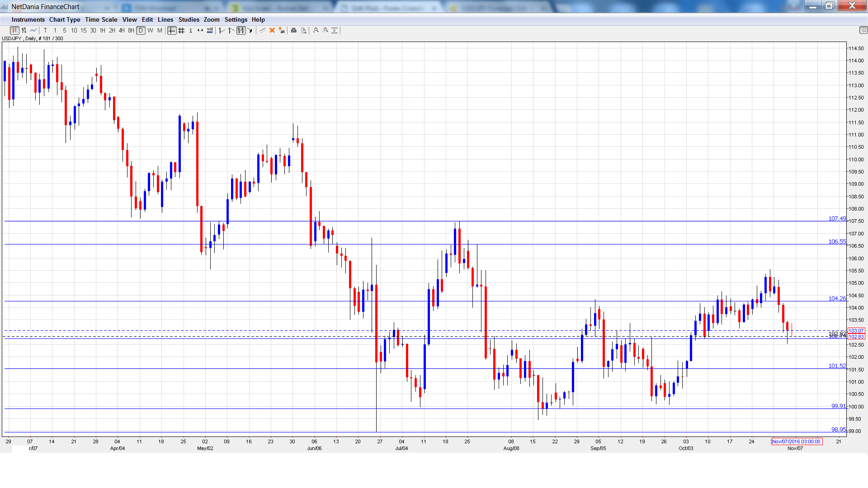Select the weekly W time scale button

point(150,30)
